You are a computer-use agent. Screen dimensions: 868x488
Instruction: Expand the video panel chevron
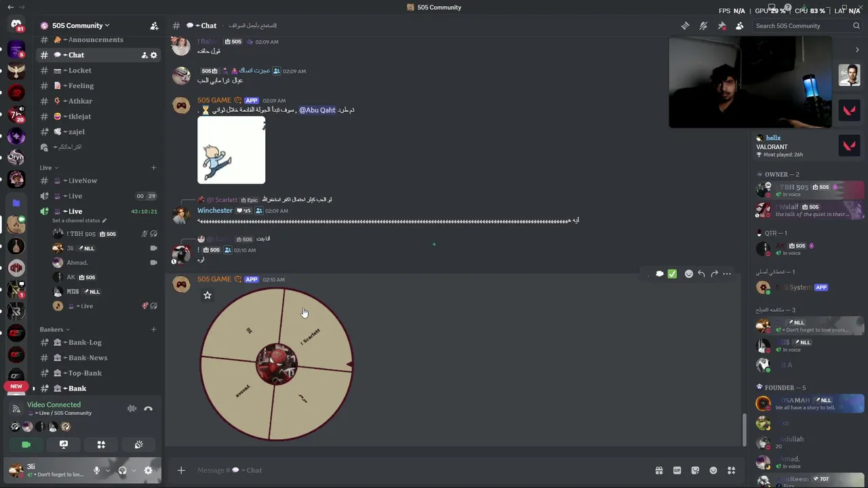point(857,49)
